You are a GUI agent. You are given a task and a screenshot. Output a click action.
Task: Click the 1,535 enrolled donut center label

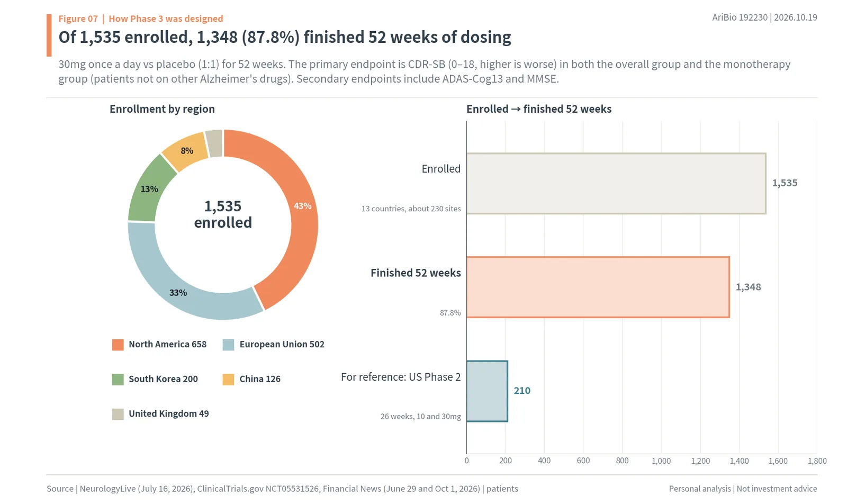point(223,214)
